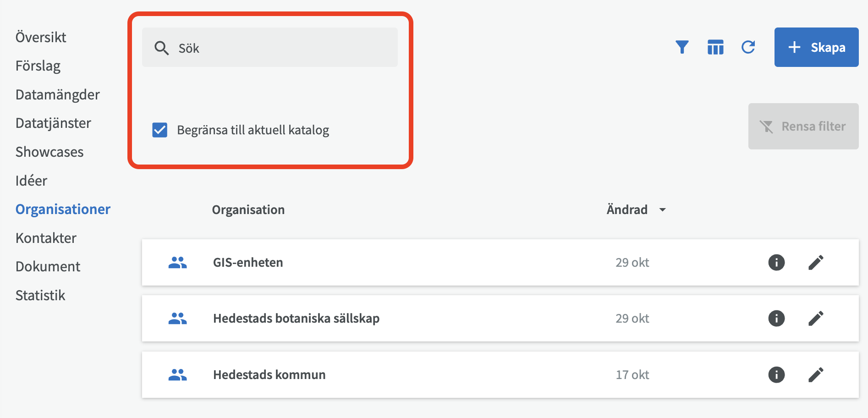
Task: Click the magnifier icon in search field
Action: [x=162, y=47]
